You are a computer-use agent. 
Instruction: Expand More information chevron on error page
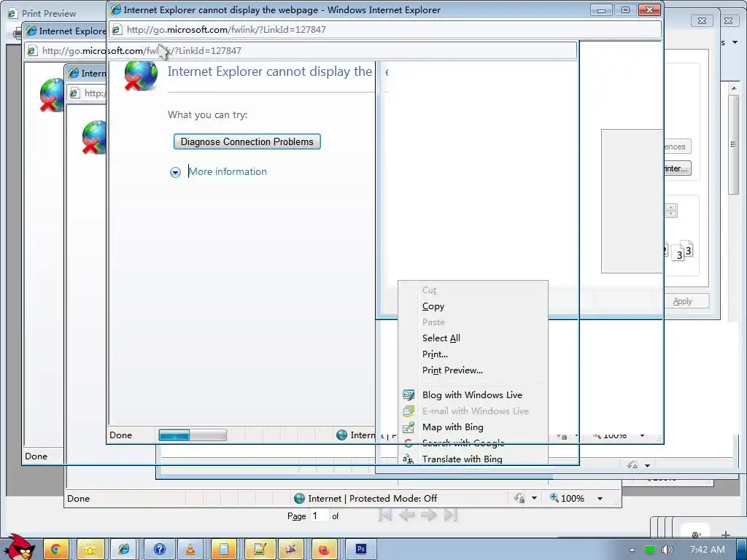(x=175, y=172)
